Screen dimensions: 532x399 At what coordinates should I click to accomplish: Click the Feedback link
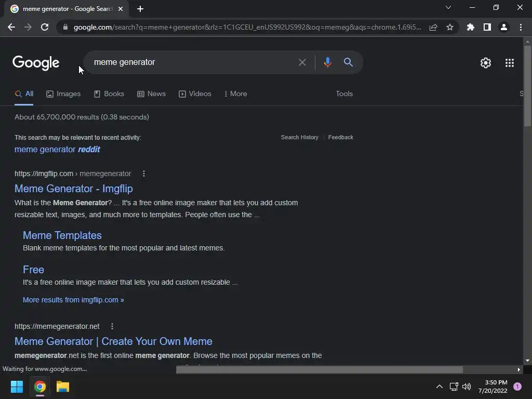341,137
